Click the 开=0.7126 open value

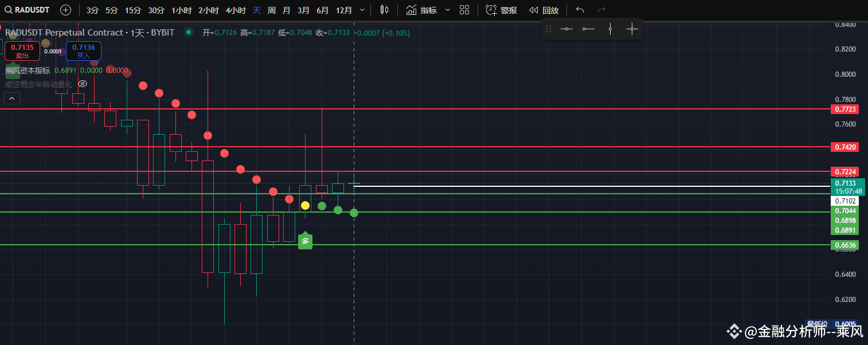[220, 33]
